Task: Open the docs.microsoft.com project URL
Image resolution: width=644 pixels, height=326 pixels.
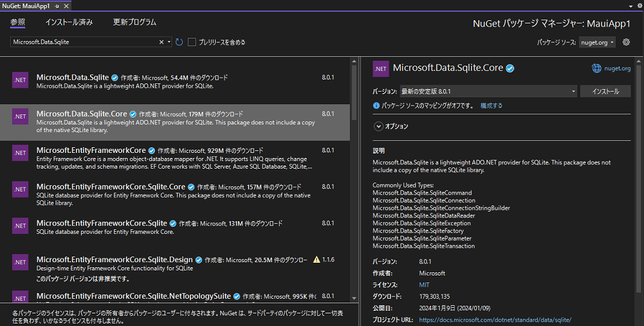Action: tap(495, 320)
